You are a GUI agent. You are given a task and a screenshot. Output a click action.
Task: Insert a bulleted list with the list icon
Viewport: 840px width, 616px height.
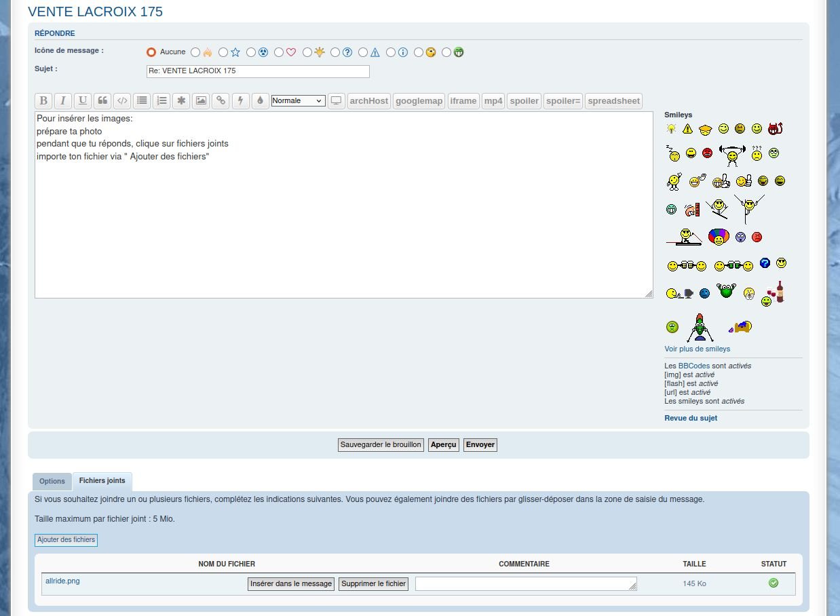(142, 101)
